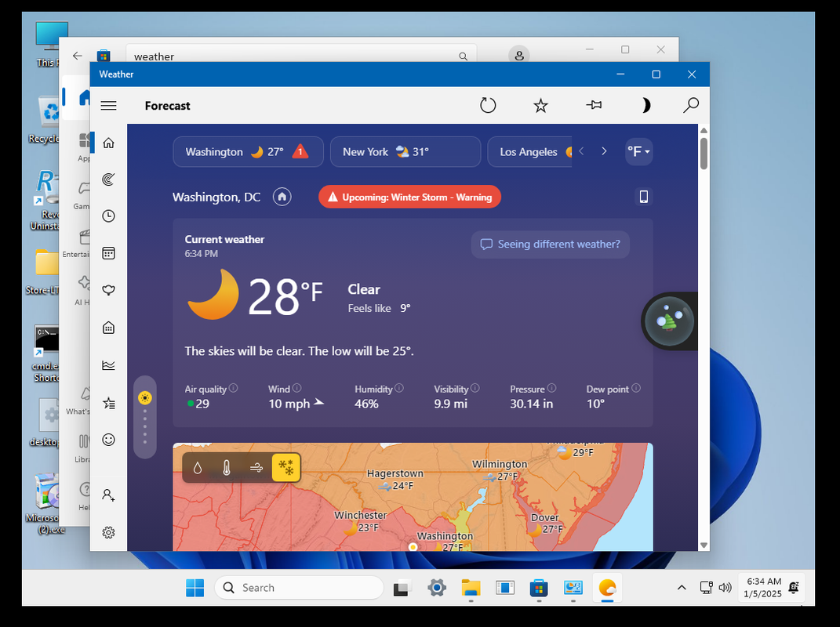This screenshot has width=840, height=627.
Task: Open Hourly forecast clock icon
Action: coord(109,216)
